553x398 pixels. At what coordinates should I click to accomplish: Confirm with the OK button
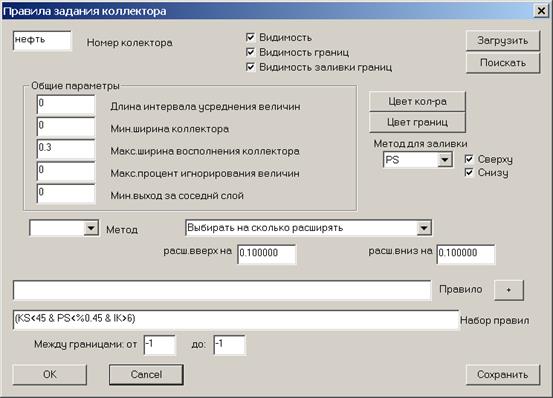(x=49, y=374)
